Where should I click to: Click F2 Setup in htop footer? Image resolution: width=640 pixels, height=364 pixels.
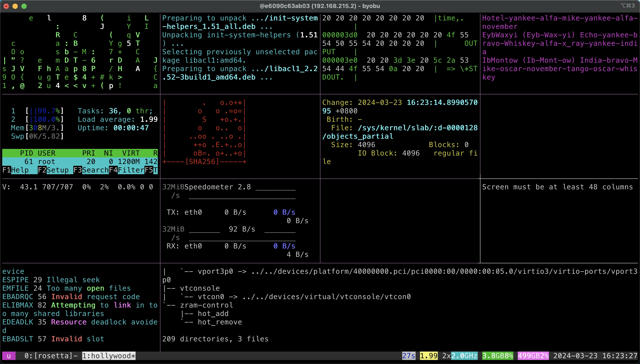[x=53, y=170]
